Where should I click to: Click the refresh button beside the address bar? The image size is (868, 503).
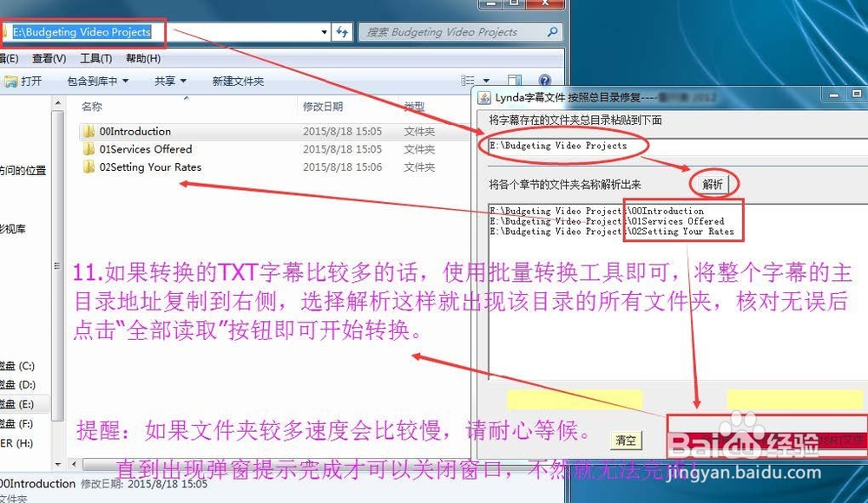tap(341, 32)
